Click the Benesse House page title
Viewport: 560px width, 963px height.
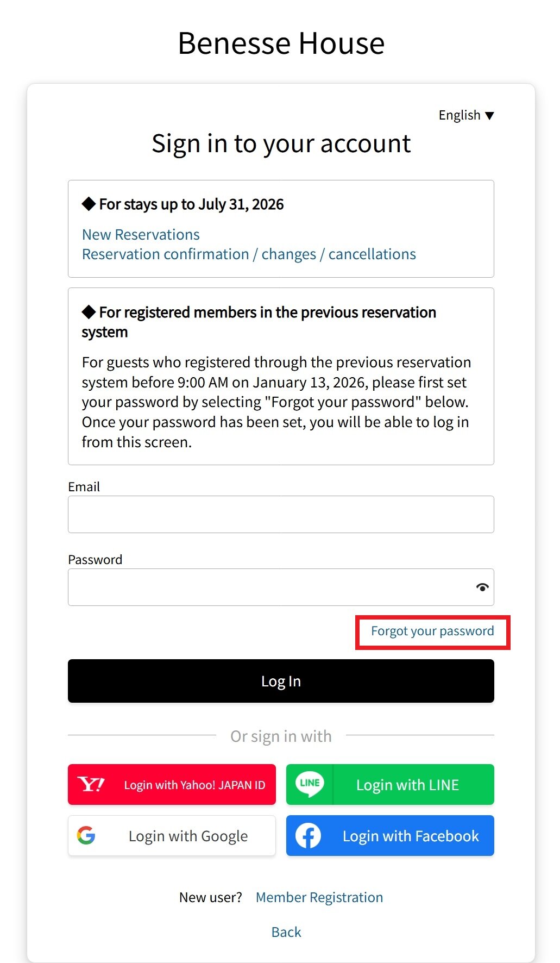[x=281, y=43]
